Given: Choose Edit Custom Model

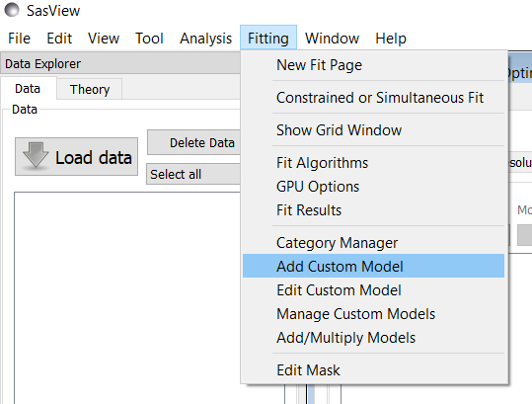Looking at the screenshot, I should pyautogui.click(x=373, y=290).
